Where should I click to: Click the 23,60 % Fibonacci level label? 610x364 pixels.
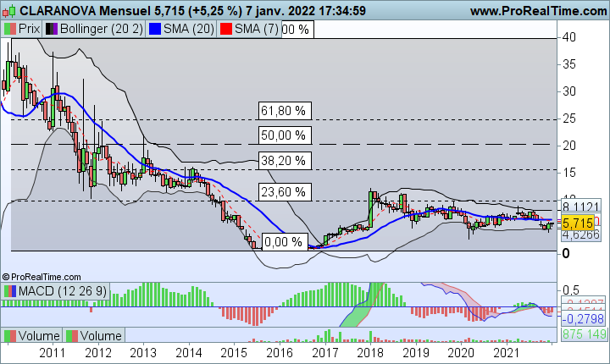285,192
